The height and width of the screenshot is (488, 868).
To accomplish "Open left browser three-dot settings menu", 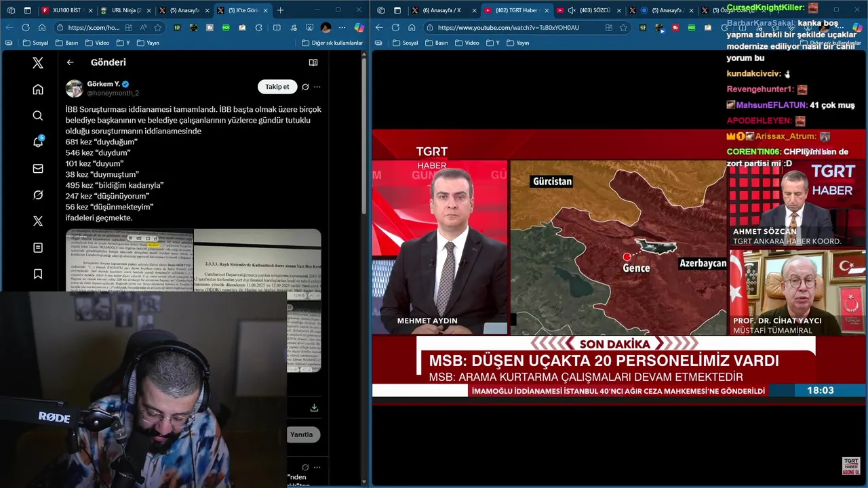I will click(342, 28).
